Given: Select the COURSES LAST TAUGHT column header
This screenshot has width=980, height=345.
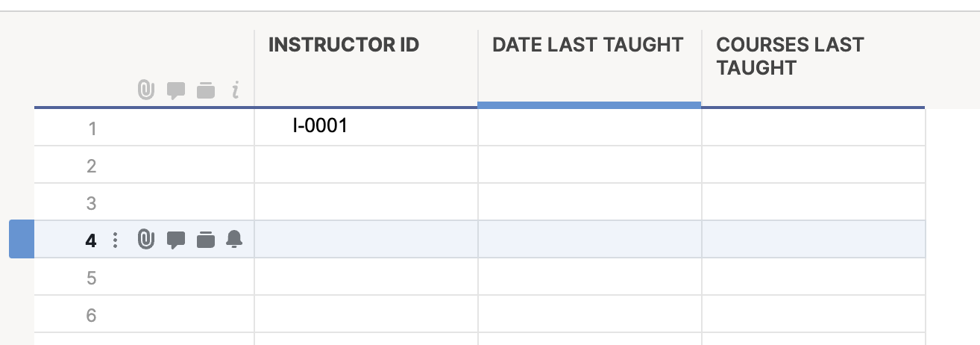Looking at the screenshot, I should 813,69.
